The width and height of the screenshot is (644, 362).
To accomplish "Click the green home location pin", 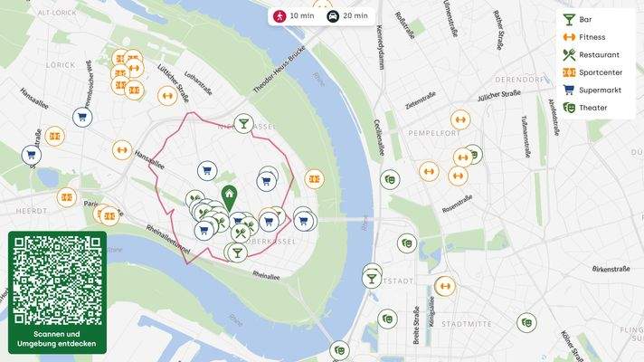I will (x=229, y=198).
